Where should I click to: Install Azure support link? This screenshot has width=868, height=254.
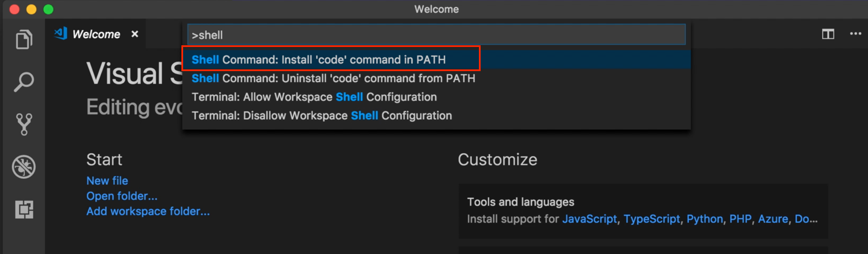(773, 219)
